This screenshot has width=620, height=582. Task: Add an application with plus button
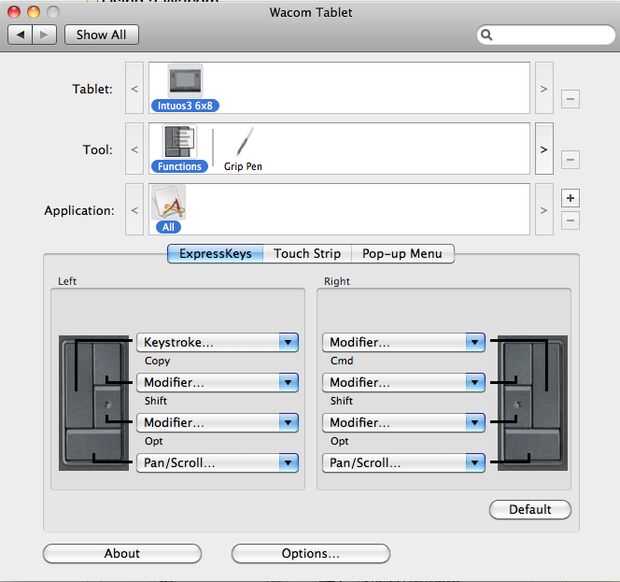[x=570, y=198]
